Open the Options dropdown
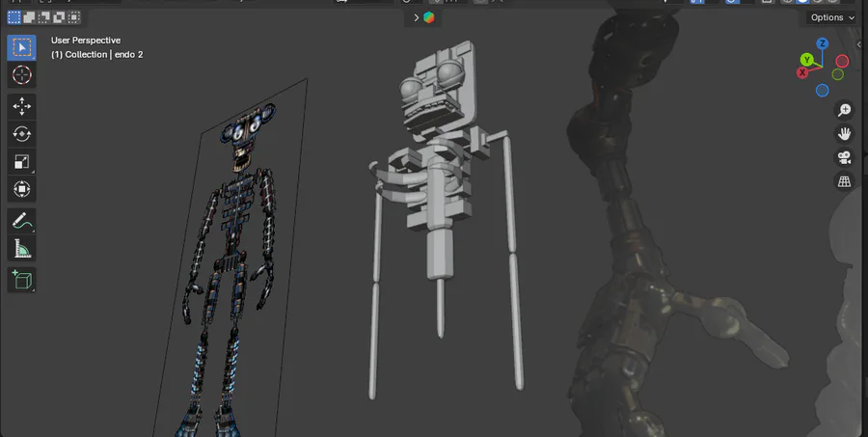The image size is (868, 437). (x=832, y=17)
